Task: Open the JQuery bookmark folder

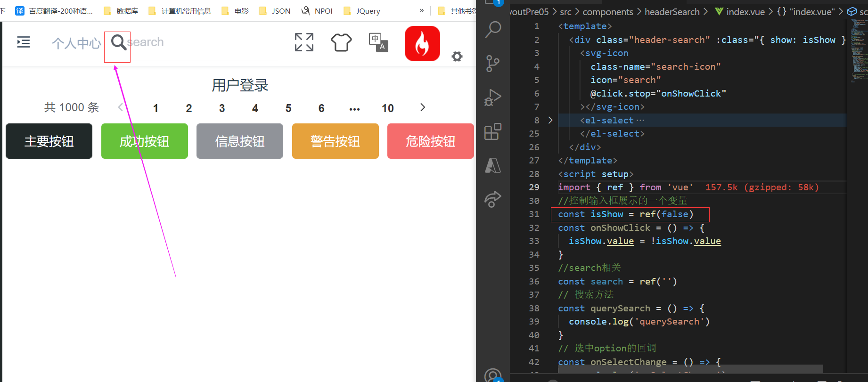Action: click(x=362, y=11)
